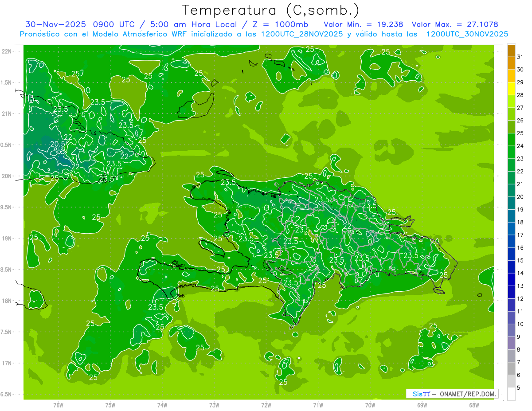Screen dimensions: 532x411
Task: Click the "19N" latitude axis label
Action: point(8,238)
